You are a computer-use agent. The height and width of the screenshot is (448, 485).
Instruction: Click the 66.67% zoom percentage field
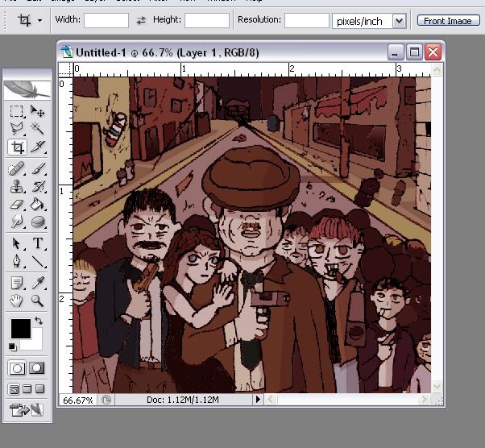(78, 400)
